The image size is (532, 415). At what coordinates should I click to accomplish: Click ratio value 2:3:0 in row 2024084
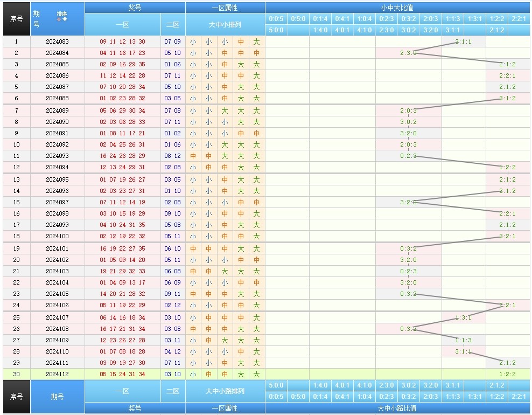click(408, 53)
